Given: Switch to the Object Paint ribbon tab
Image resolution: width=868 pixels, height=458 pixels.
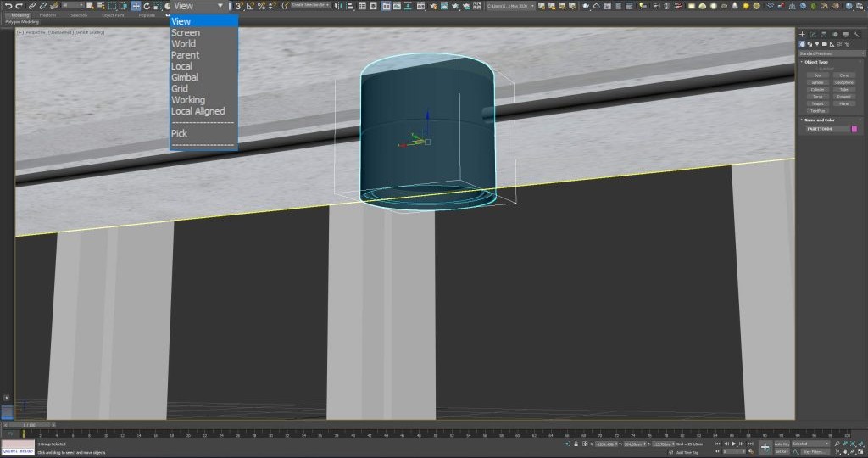Looking at the screenshot, I should point(113,15).
